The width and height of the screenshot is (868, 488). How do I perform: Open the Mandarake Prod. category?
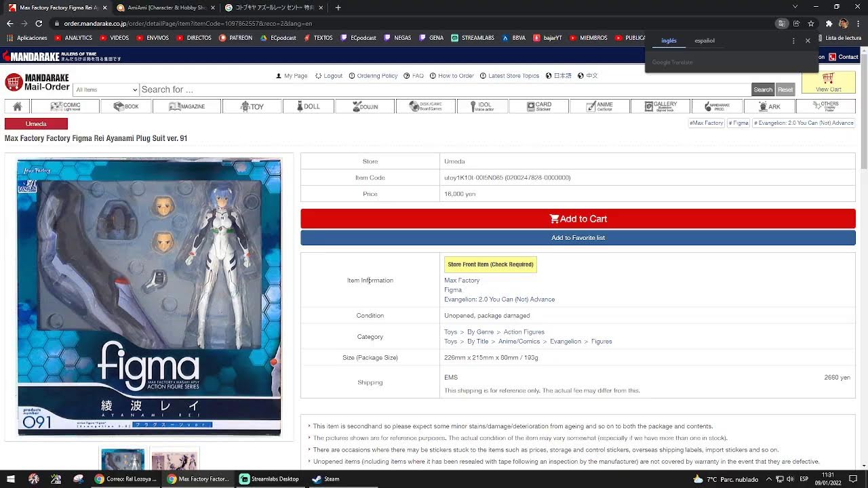pyautogui.click(x=717, y=106)
